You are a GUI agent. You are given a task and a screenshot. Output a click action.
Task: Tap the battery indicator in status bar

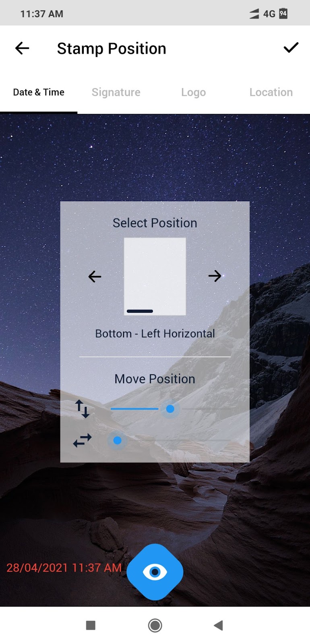[283, 13]
